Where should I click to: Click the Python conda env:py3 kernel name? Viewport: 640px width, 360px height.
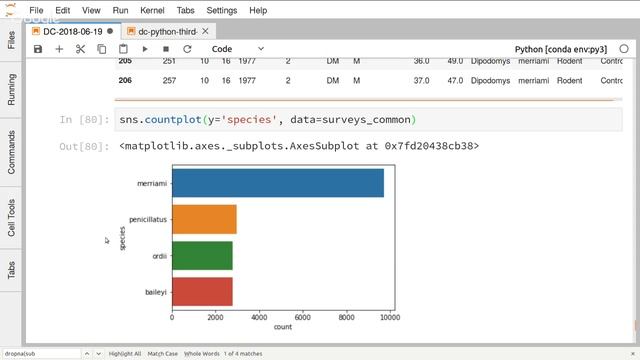pyautogui.click(x=561, y=49)
